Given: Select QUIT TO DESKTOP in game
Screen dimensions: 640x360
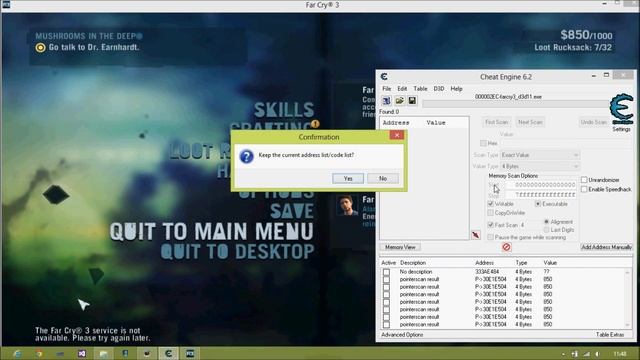Looking at the screenshot, I should pyautogui.click(x=238, y=251).
